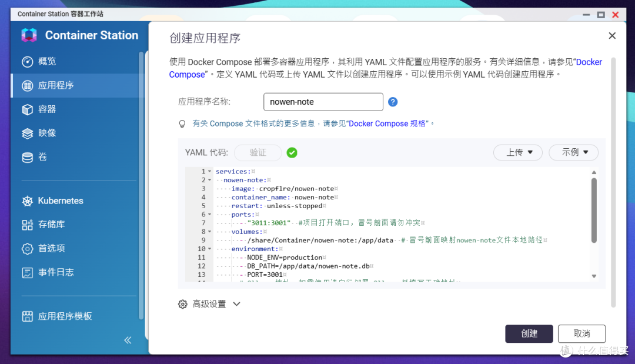
Task: Click the "container_name: nowen-note" line
Action: (283, 197)
